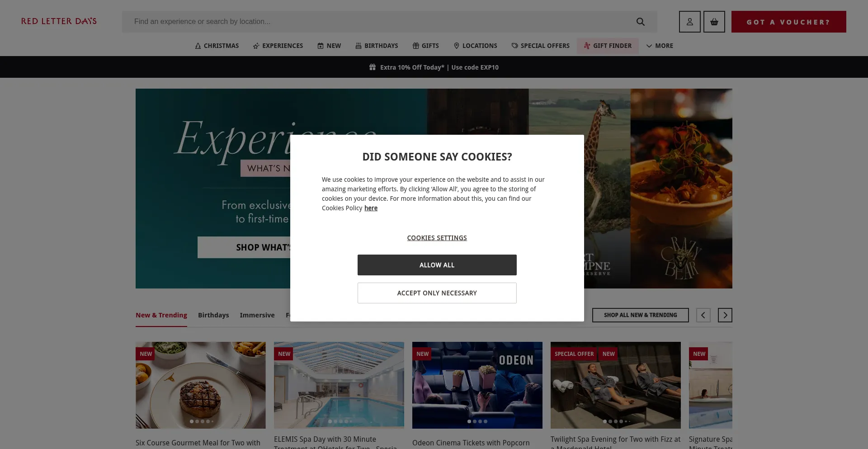Click the Allow All button
Viewport: 868px width, 449px height.
[437, 265]
